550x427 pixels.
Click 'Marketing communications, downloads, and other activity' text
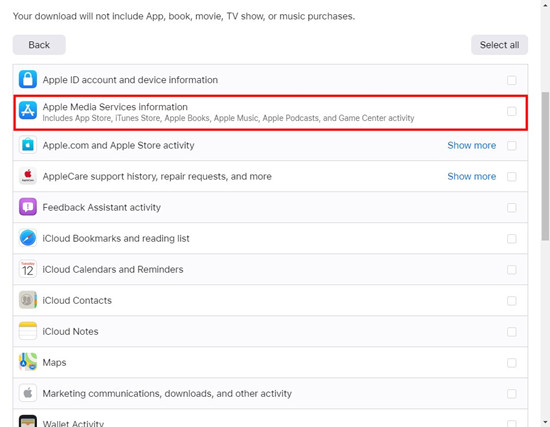(x=167, y=393)
